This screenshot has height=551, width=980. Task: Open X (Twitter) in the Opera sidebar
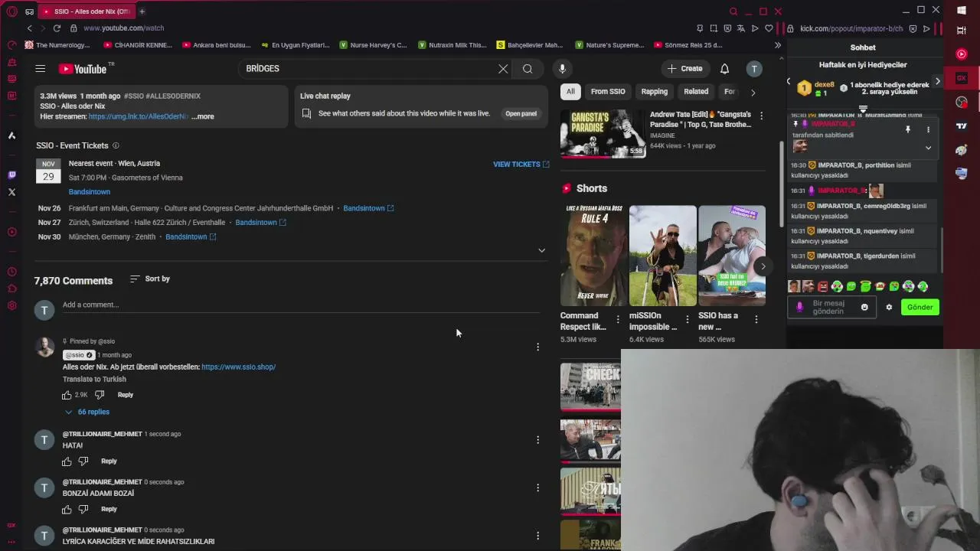tap(11, 192)
